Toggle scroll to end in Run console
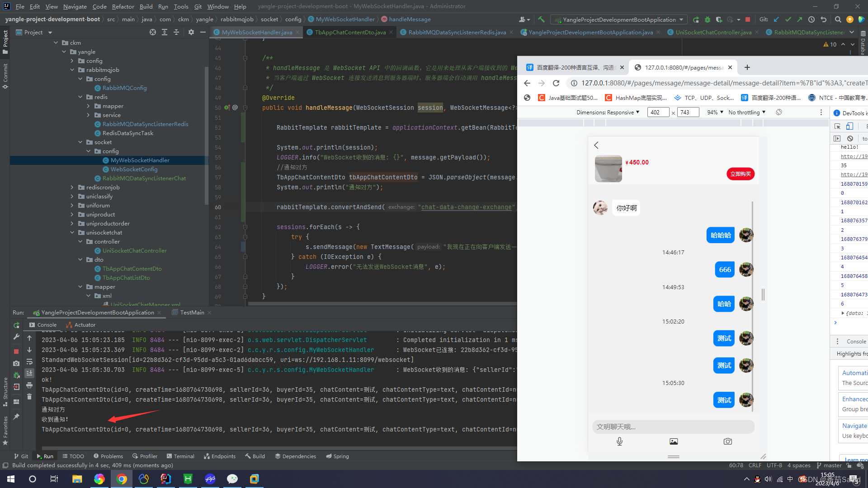Image resolution: width=868 pixels, height=488 pixels. click(x=29, y=373)
